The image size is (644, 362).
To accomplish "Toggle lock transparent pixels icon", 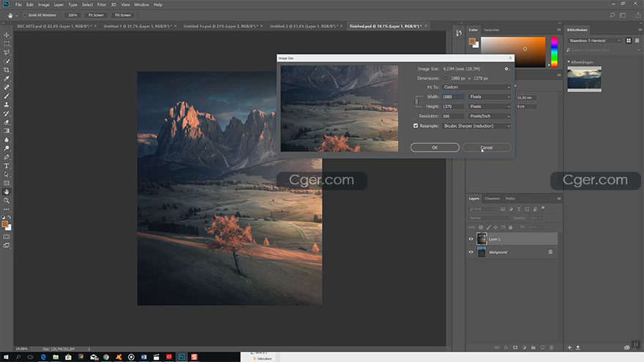I will 481,227.
